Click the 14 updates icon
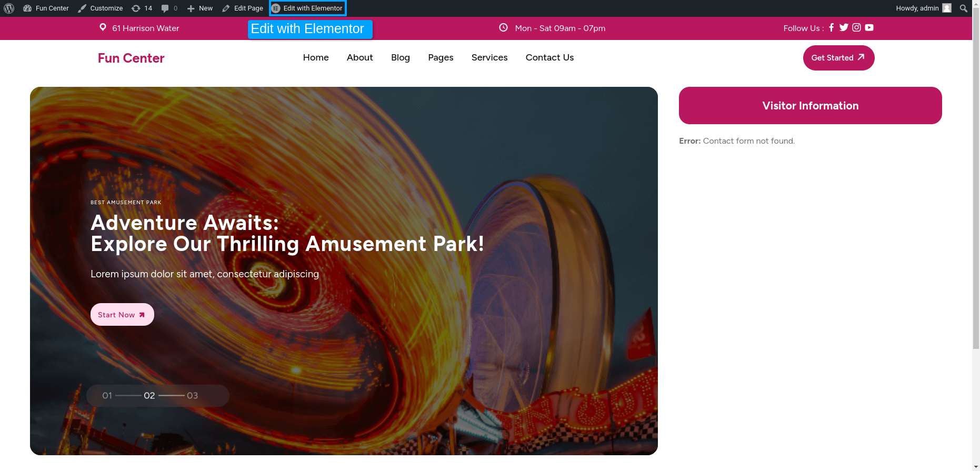Viewport: 980px width, 471px height. [x=142, y=8]
